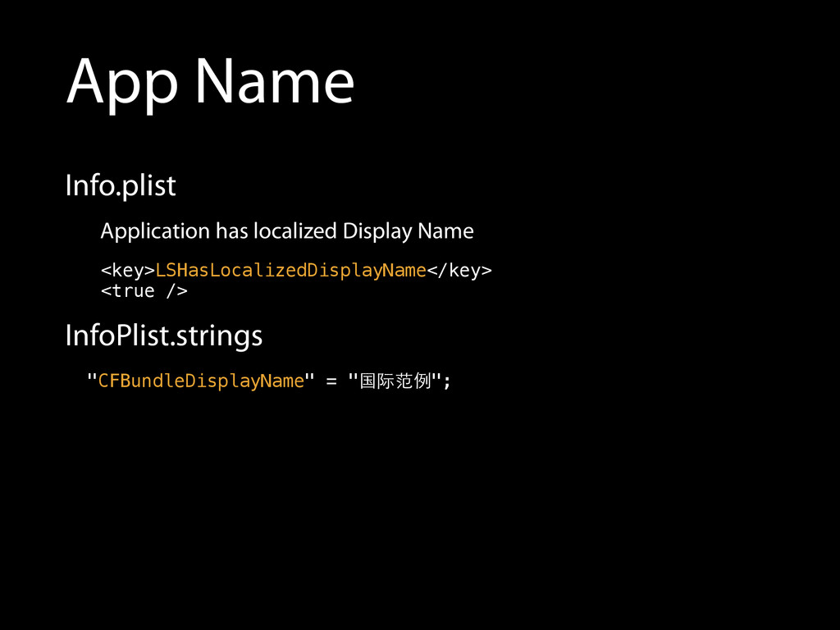Select the 'InfoPlist.strings' heading
Screen dimensions: 840x630
click(164, 336)
